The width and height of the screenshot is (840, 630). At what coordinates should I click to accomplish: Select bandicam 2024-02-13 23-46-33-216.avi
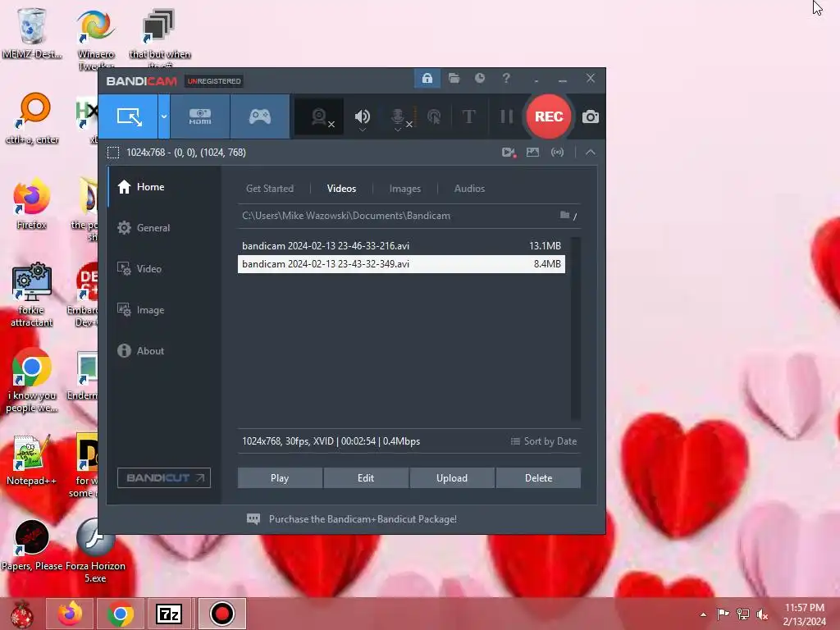tap(401, 246)
